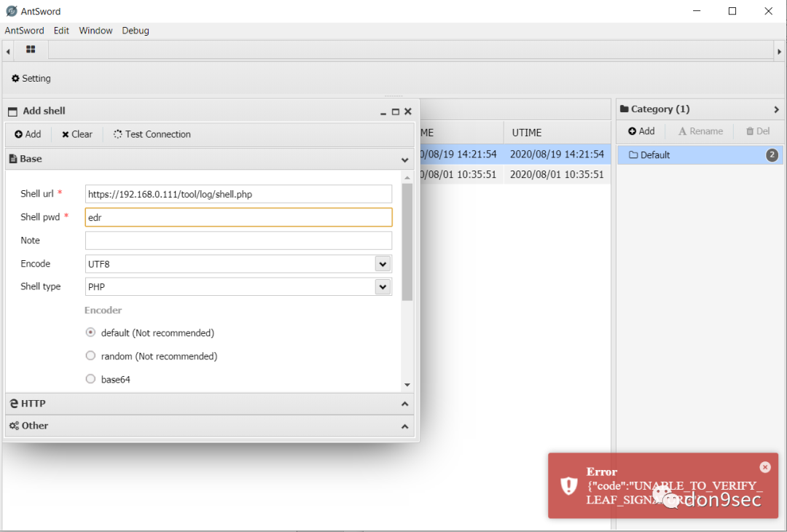The height and width of the screenshot is (532, 787).
Task: Select UTIME cell 2020/08/19 14:21:54
Action: (x=557, y=154)
